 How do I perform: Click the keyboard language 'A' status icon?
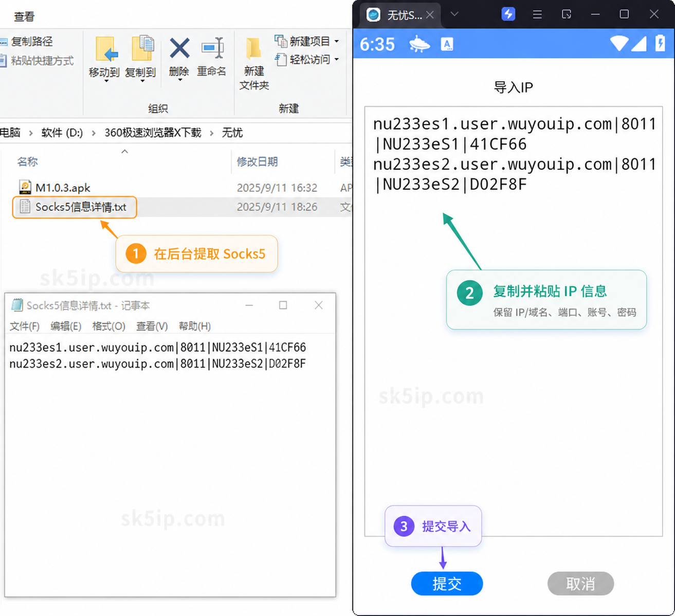click(447, 45)
